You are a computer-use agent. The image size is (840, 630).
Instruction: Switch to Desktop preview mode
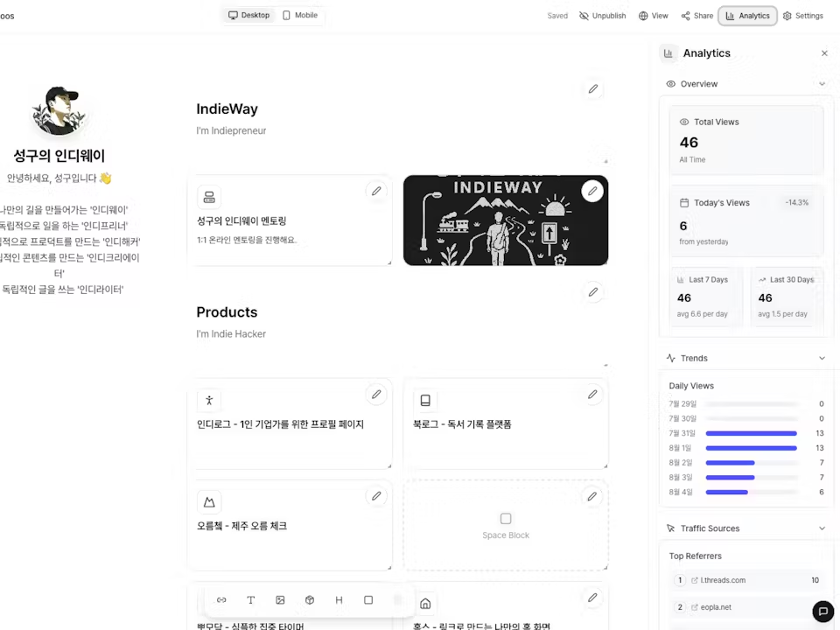248,16
